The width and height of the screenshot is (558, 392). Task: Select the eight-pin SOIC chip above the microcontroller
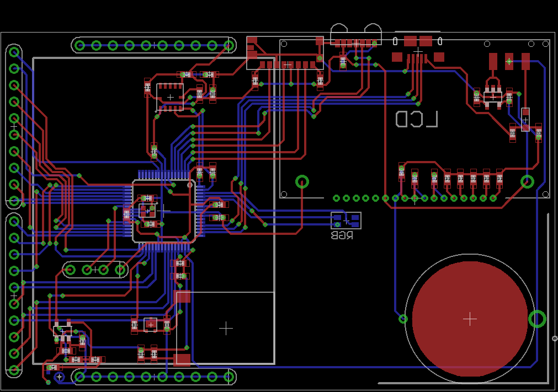click(x=170, y=97)
